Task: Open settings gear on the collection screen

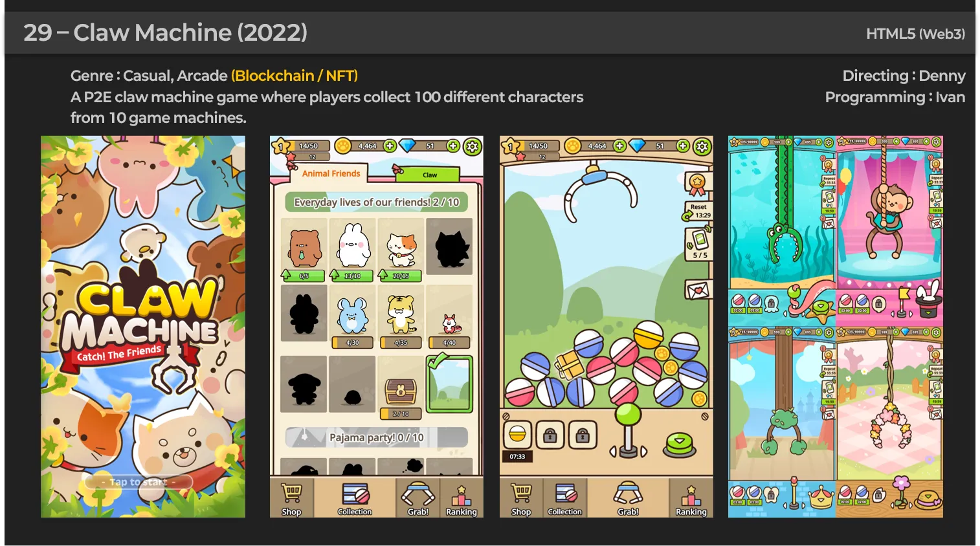Action: (x=473, y=147)
